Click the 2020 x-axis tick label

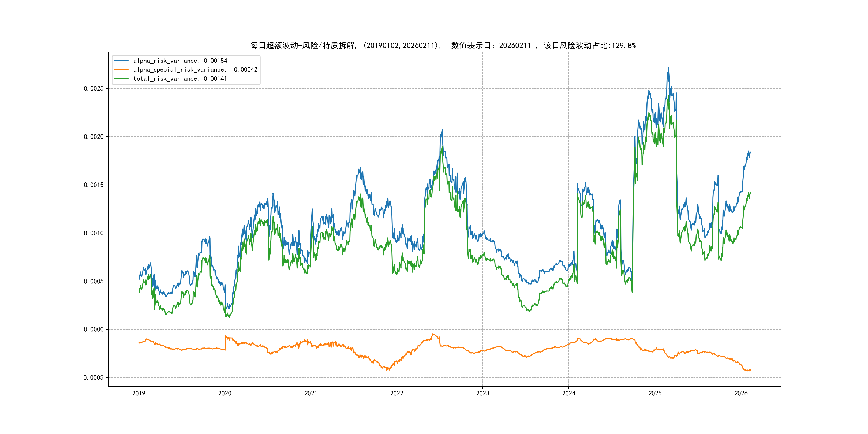click(x=225, y=393)
